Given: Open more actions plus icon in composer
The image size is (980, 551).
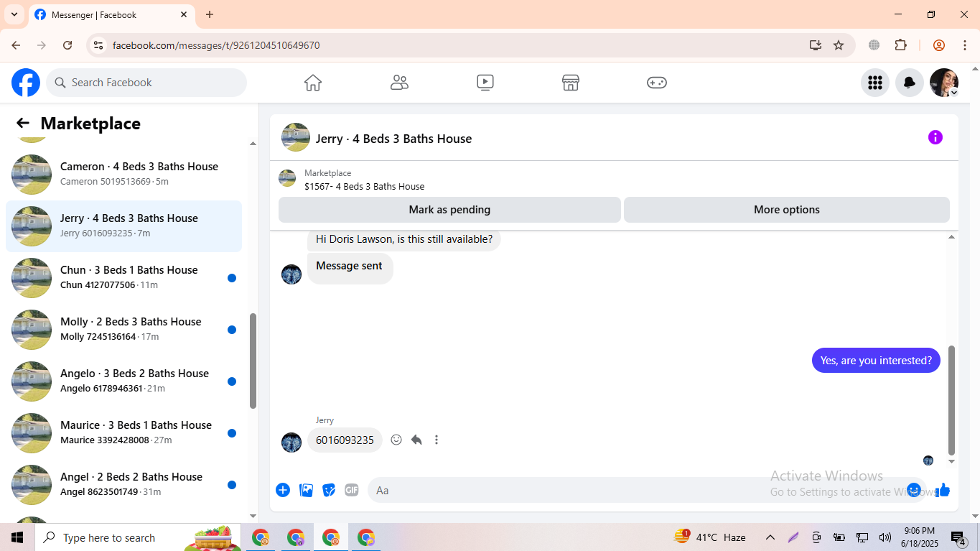Looking at the screenshot, I should click(x=283, y=490).
